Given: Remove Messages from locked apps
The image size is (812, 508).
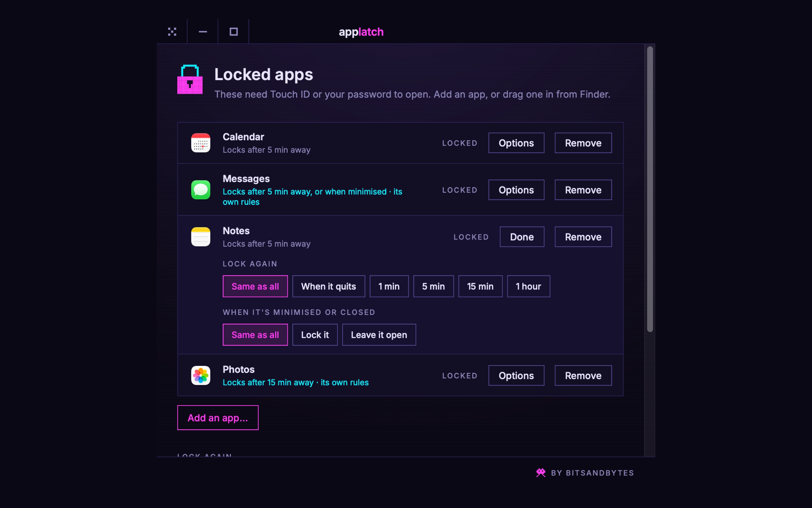Looking at the screenshot, I should pyautogui.click(x=583, y=190).
